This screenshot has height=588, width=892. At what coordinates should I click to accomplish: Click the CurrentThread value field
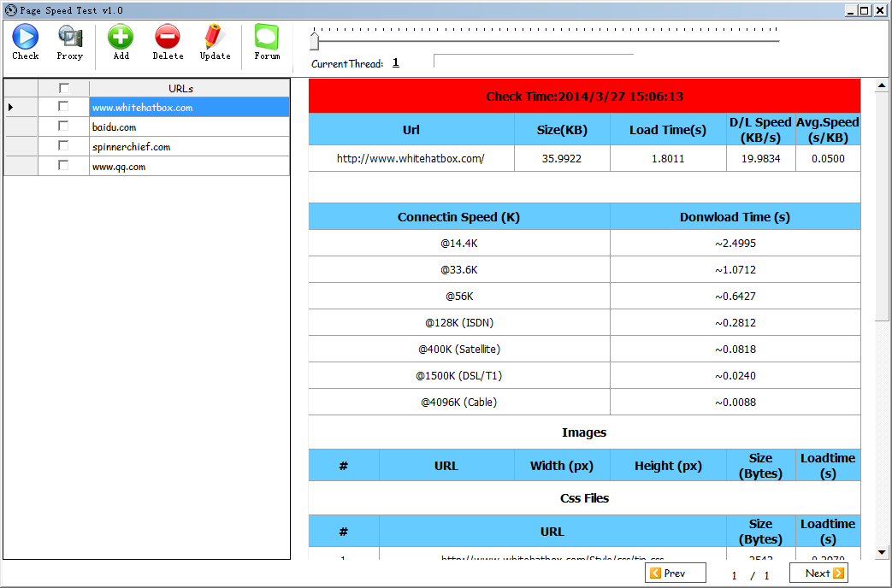(396, 63)
